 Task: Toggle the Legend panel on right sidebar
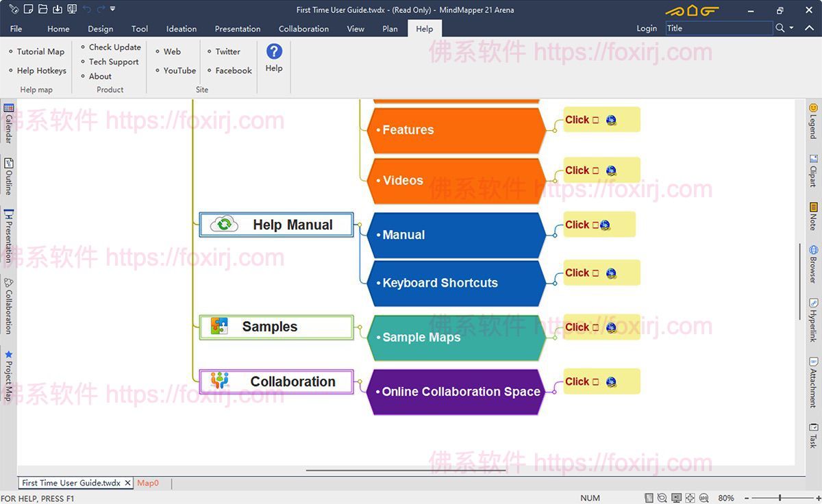tap(813, 121)
